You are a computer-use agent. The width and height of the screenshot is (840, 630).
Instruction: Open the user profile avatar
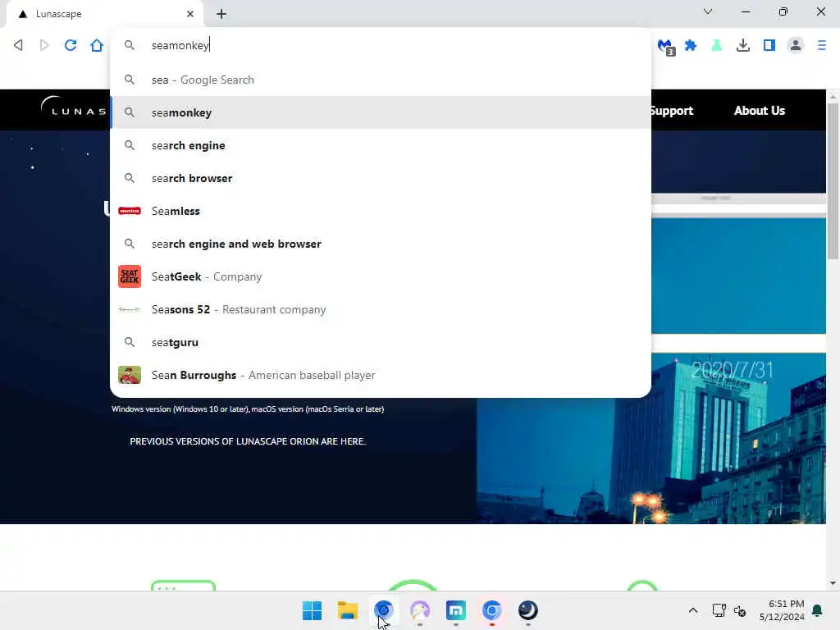796,45
